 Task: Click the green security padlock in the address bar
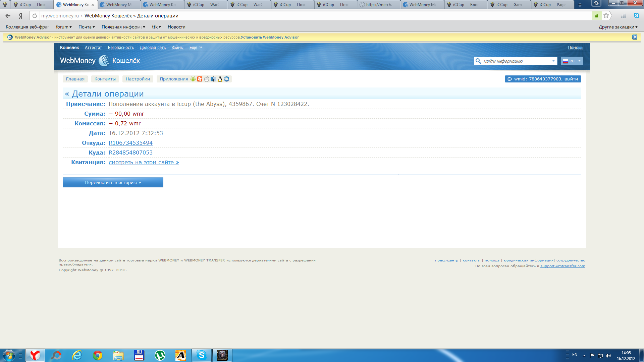[596, 16]
